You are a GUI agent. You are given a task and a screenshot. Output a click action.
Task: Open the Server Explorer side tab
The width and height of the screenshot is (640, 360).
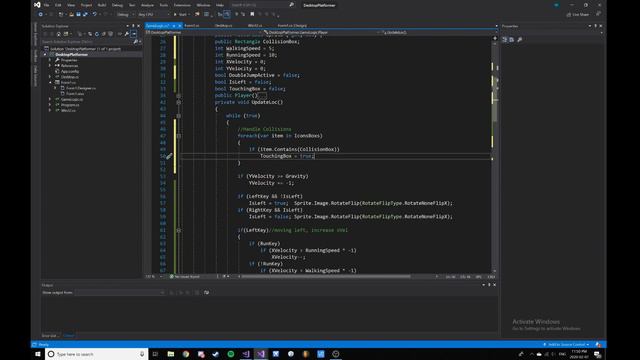tap(36, 34)
